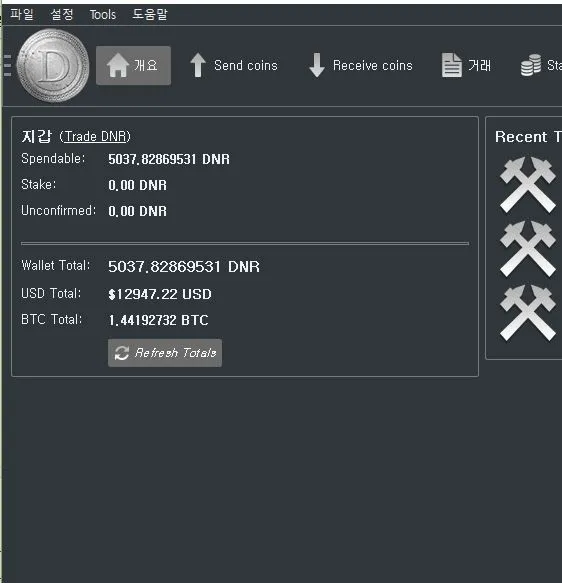Open the 파일 menu
562x583 pixels.
[x=22, y=15]
